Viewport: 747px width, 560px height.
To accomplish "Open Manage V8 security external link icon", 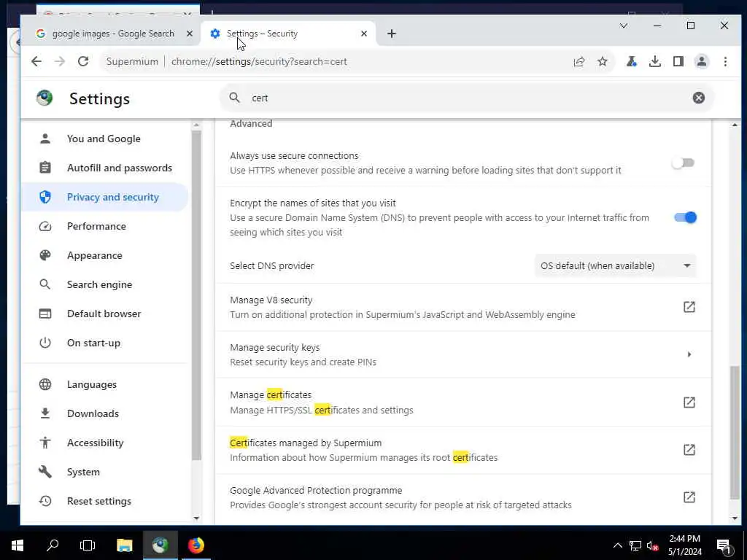I will click(x=689, y=307).
